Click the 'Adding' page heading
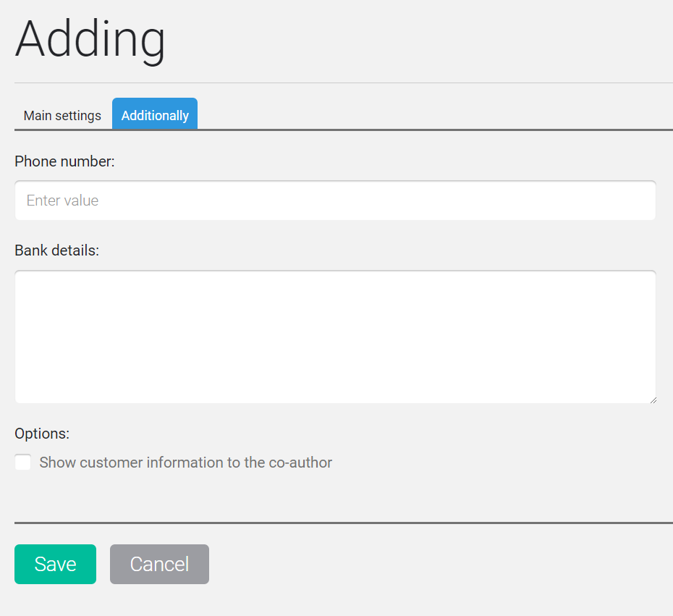 (90, 40)
